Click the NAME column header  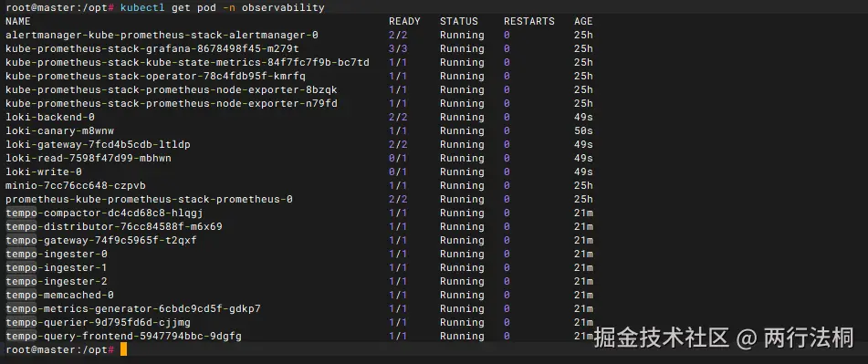[x=18, y=22]
